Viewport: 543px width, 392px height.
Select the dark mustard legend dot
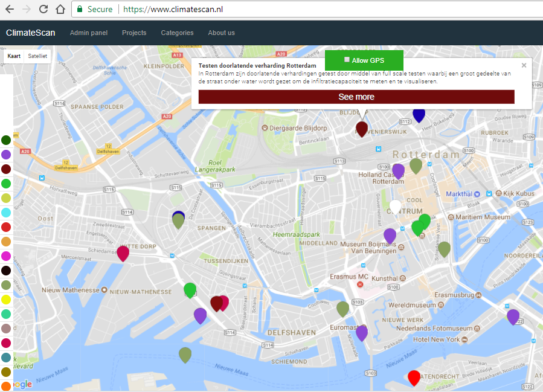(x=6, y=372)
